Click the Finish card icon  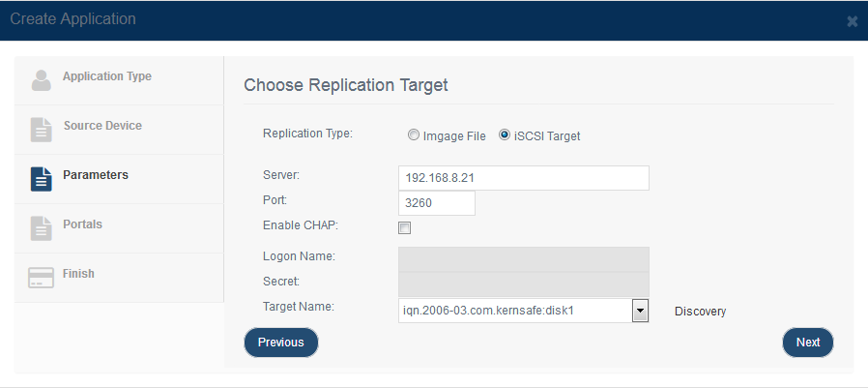tap(41, 278)
